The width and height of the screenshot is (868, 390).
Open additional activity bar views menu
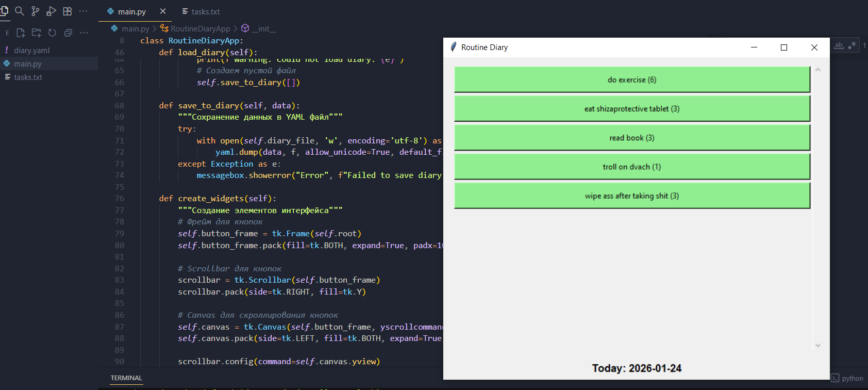84,11
